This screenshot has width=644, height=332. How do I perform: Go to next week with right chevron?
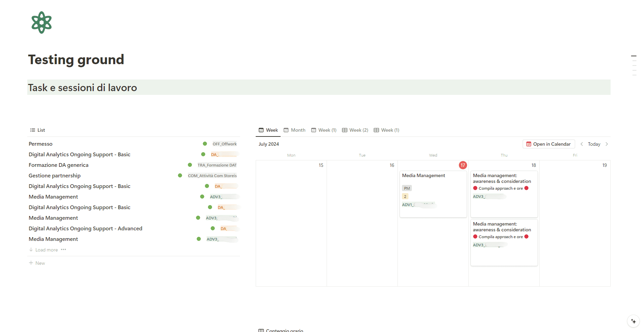[607, 144]
